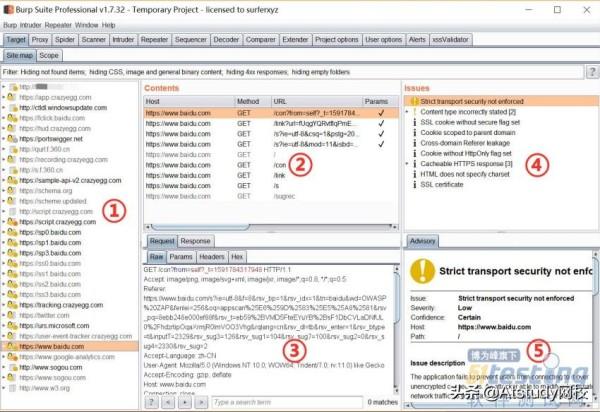The width and height of the screenshot is (600, 412).
Task: Click the https://sp1.baidu.com lock icon
Action: pos(13,243)
